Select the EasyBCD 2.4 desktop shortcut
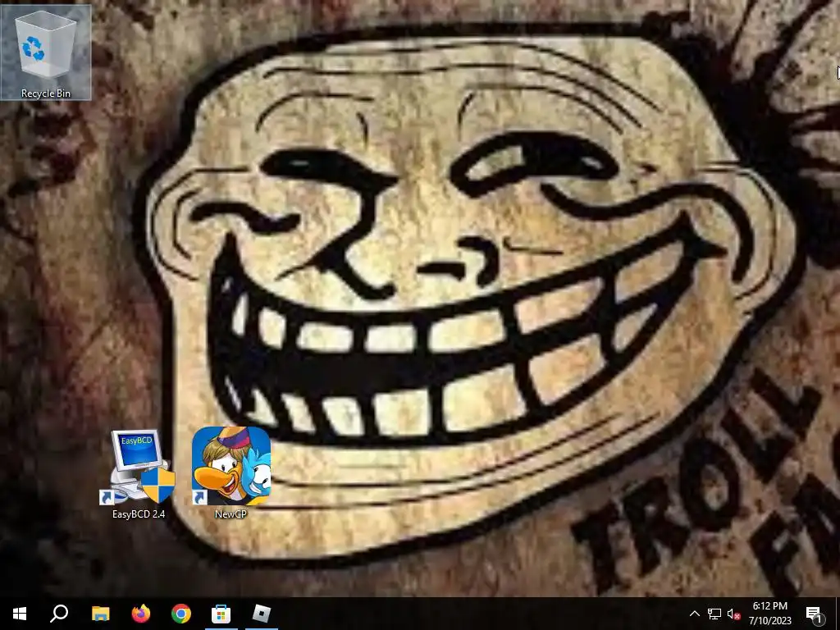The width and height of the screenshot is (840, 630). coord(138,473)
